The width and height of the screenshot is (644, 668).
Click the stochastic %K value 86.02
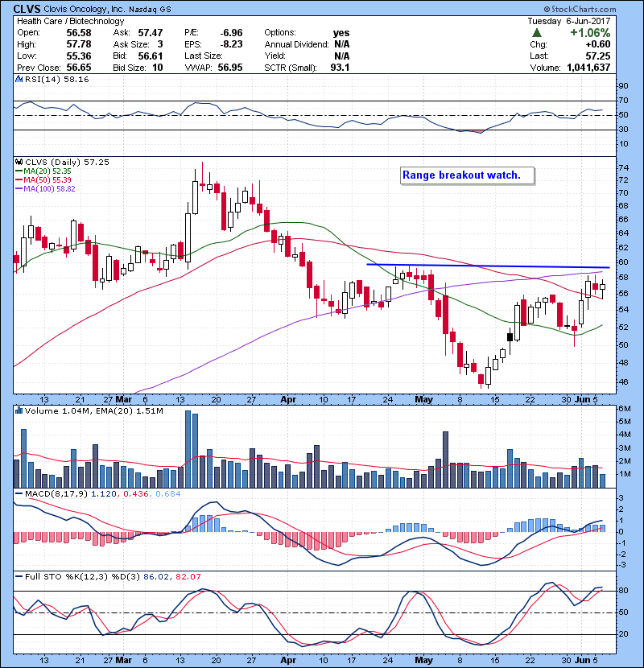[155, 576]
